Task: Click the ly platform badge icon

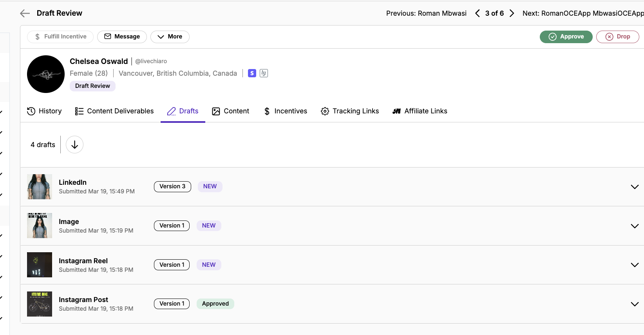Action: click(264, 73)
